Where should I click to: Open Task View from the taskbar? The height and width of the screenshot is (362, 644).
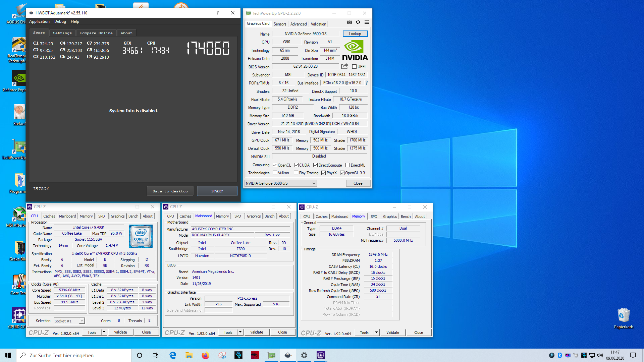tap(156, 355)
